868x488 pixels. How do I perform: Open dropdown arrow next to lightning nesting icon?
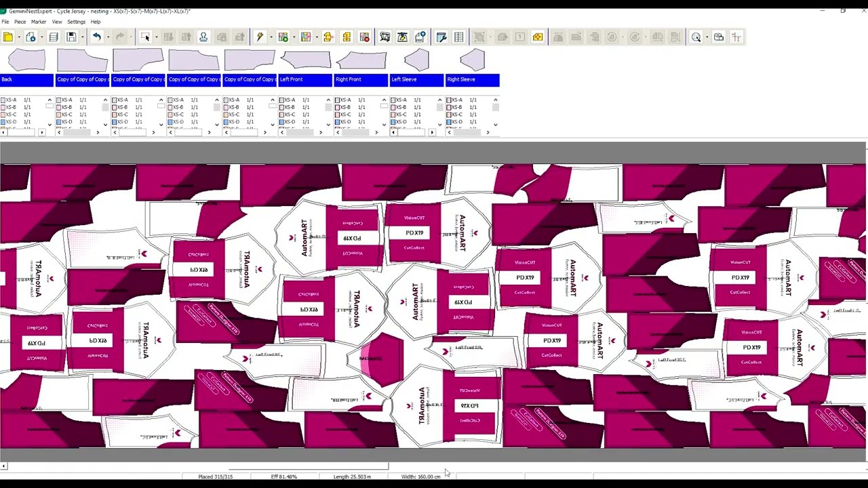(270, 37)
